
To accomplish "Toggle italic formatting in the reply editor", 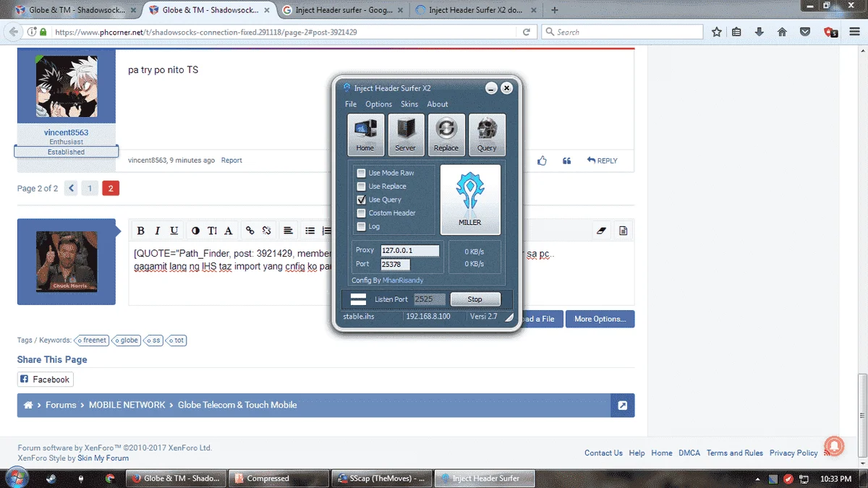I will [157, 231].
